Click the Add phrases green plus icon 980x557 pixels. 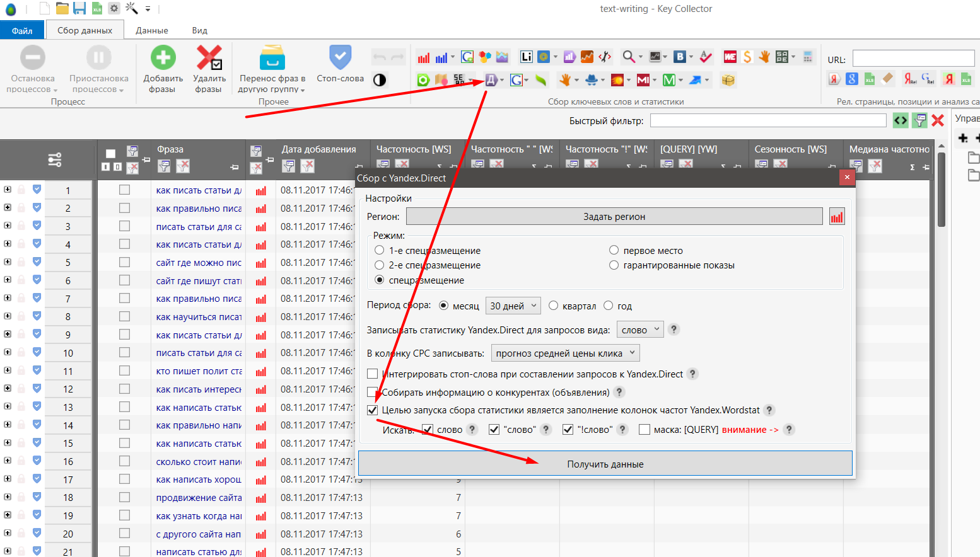click(x=163, y=58)
